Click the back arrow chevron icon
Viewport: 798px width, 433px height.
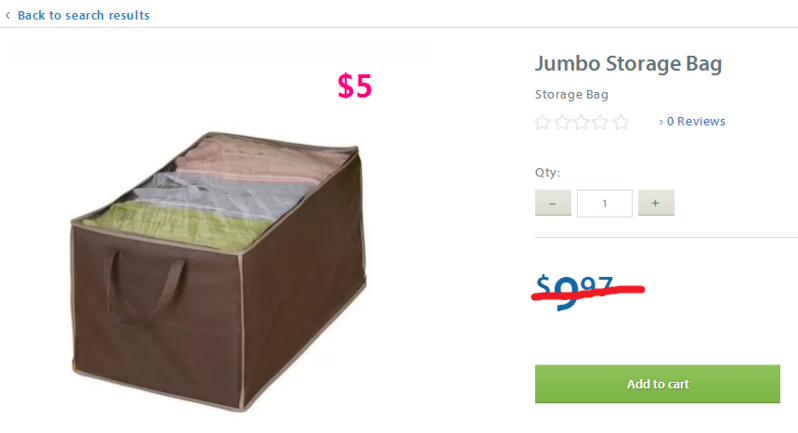coord(8,16)
